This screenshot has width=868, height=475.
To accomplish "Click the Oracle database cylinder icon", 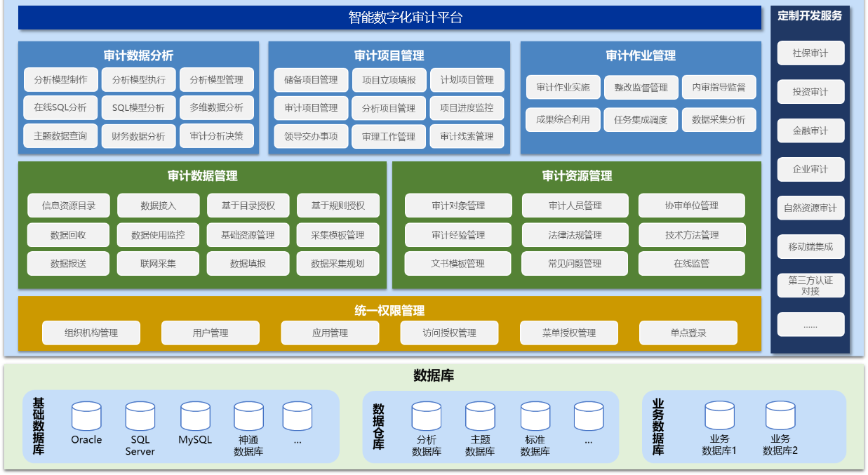I will point(86,416).
